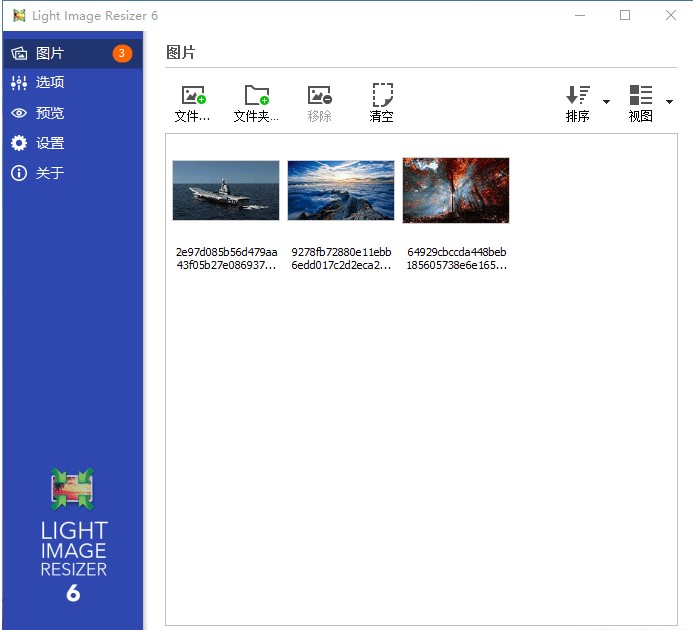Select the aircraft carrier thumbnail

[x=226, y=190]
